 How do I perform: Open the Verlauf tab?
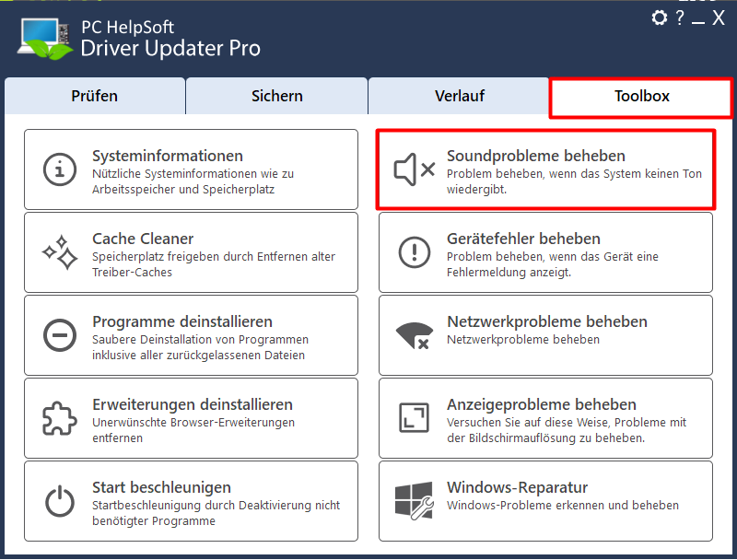(459, 96)
